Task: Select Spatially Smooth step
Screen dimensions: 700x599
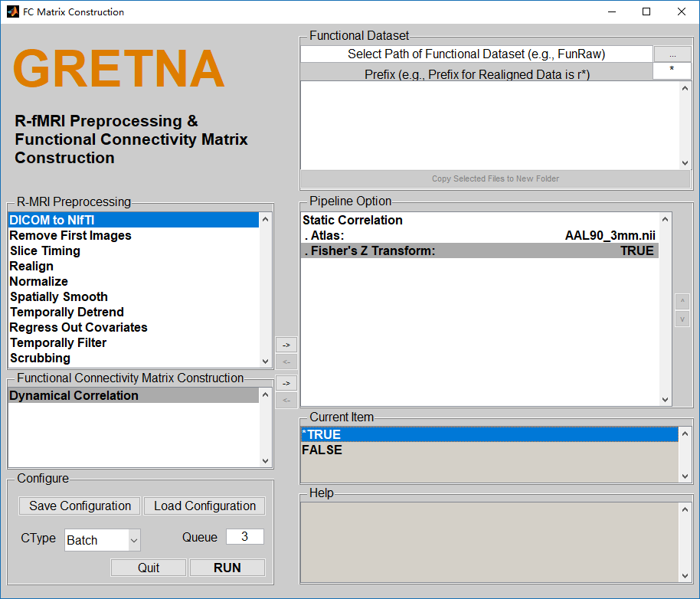Action: (133, 297)
